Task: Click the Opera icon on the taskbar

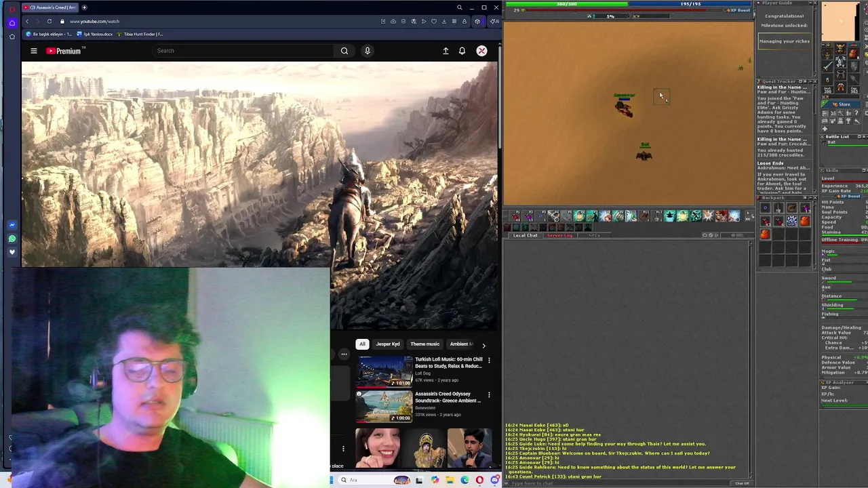Action: point(479,480)
